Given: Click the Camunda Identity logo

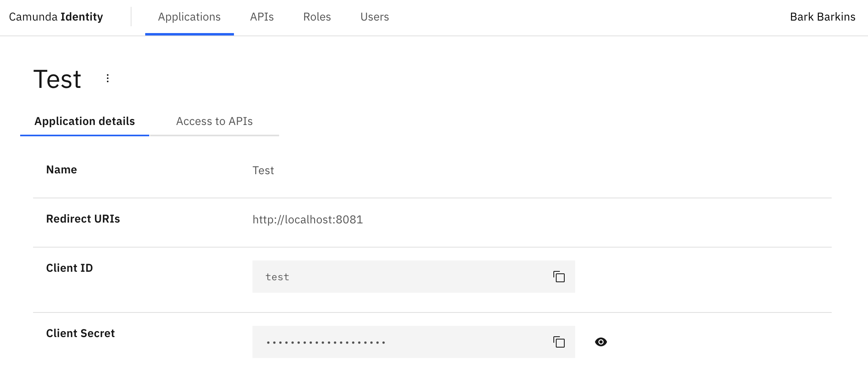Looking at the screenshot, I should click(x=56, y=17).
